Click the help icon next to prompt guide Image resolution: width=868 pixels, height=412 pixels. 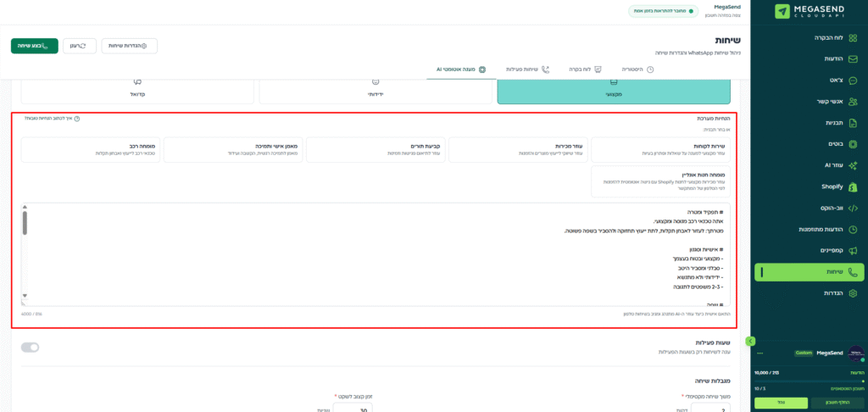coord(77,119)
